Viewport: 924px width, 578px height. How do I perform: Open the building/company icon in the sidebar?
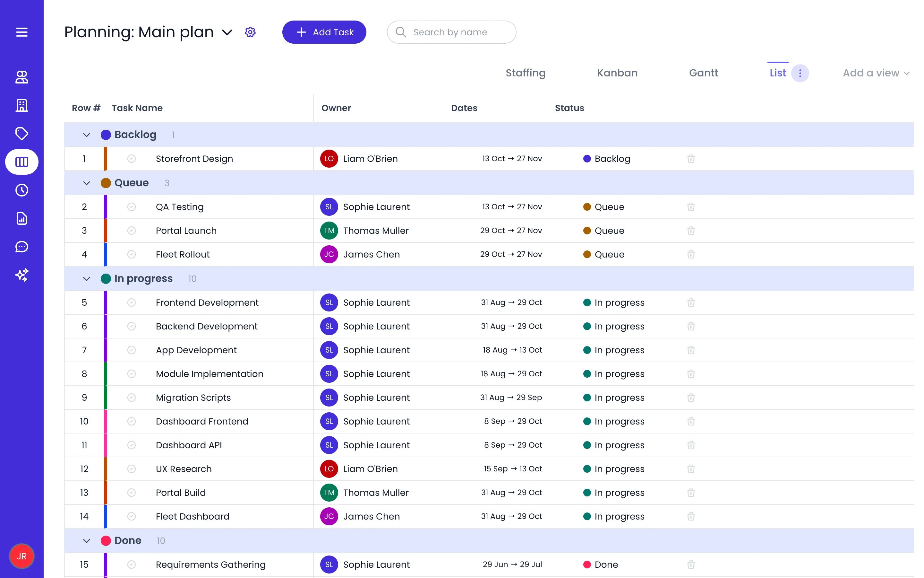tap(22, 105)
